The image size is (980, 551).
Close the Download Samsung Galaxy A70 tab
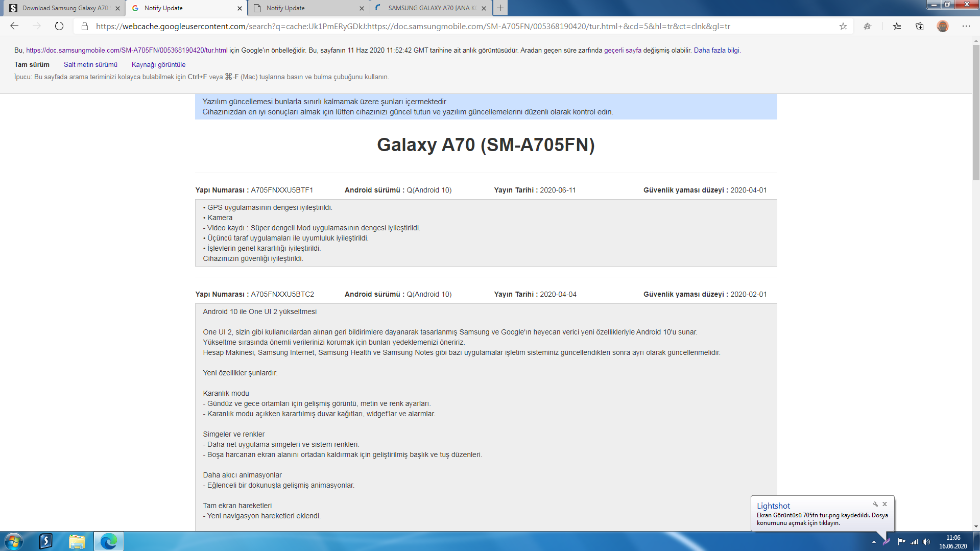point(117,8)
